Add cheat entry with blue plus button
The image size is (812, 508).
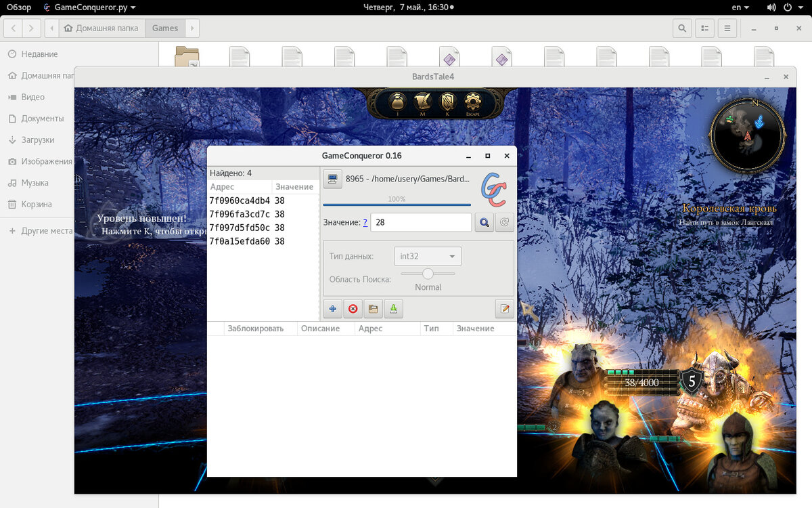point(332,309)
